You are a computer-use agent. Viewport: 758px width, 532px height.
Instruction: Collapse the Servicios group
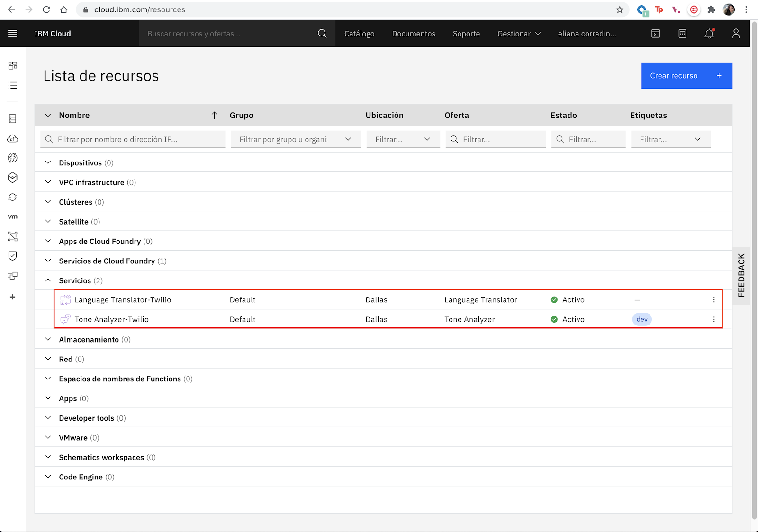(48, 280)
